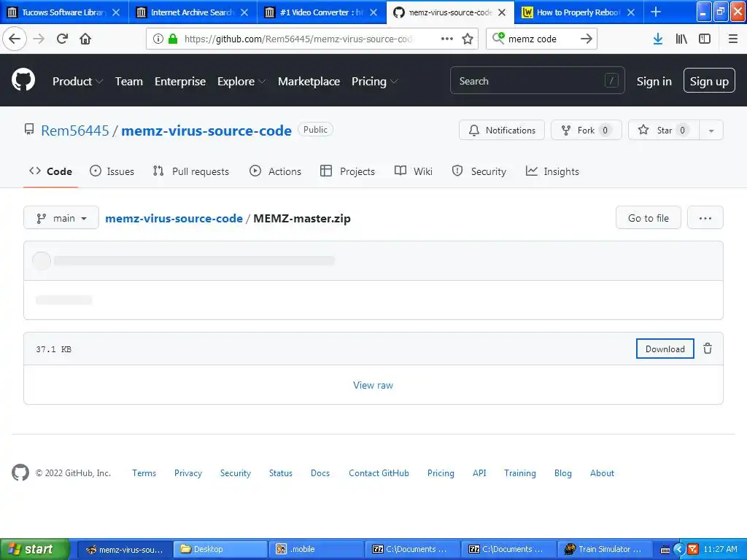Select the Code tab
This screenshot has width=747, height=560.
click(x=50, y=171)
